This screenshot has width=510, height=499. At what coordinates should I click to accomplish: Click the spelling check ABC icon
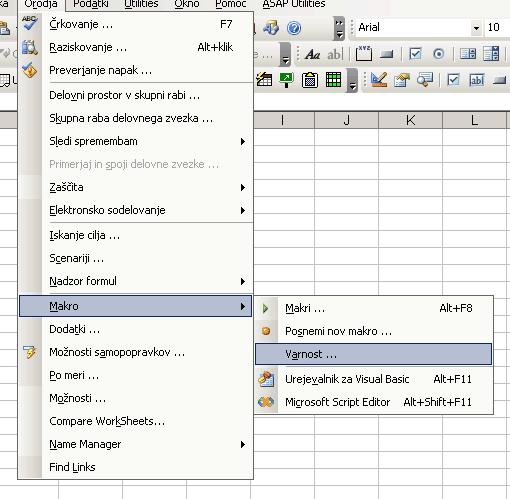pyautogui.click(x=30, y=23)
